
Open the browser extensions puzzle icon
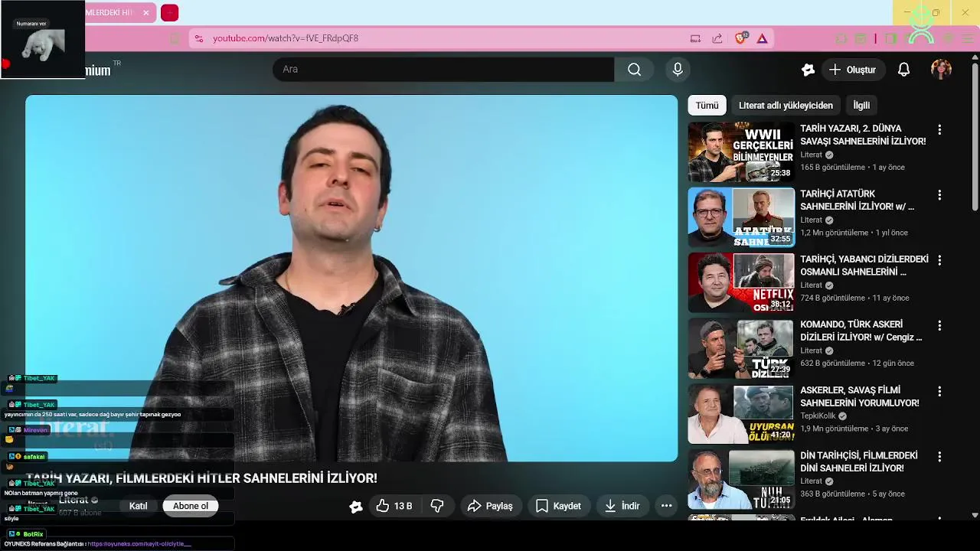(x=841, y=38)
